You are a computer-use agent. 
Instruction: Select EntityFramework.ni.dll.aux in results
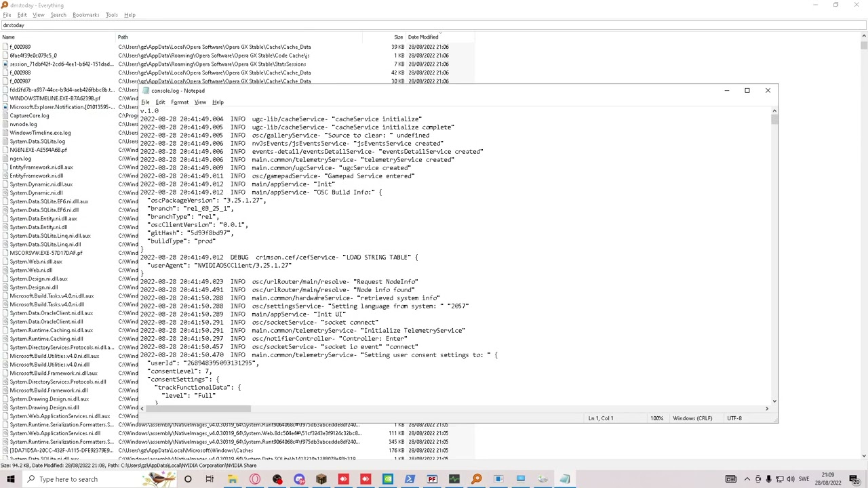41,167
